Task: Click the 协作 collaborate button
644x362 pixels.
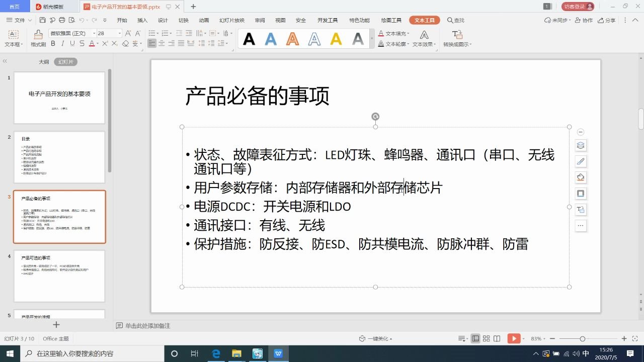Action: click(x=584, y=20)
